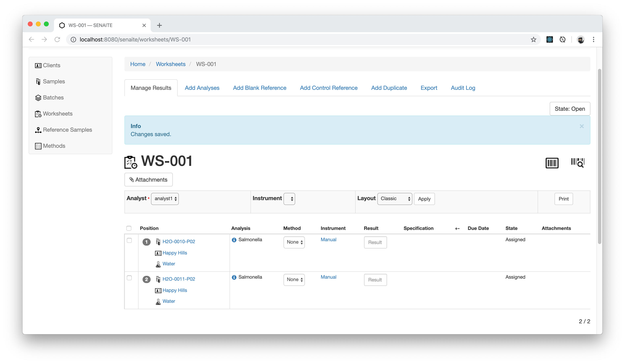The width and height of the screenshot is (625, 364).
Task: Click the Apply button
Action: tap(424, 199)
